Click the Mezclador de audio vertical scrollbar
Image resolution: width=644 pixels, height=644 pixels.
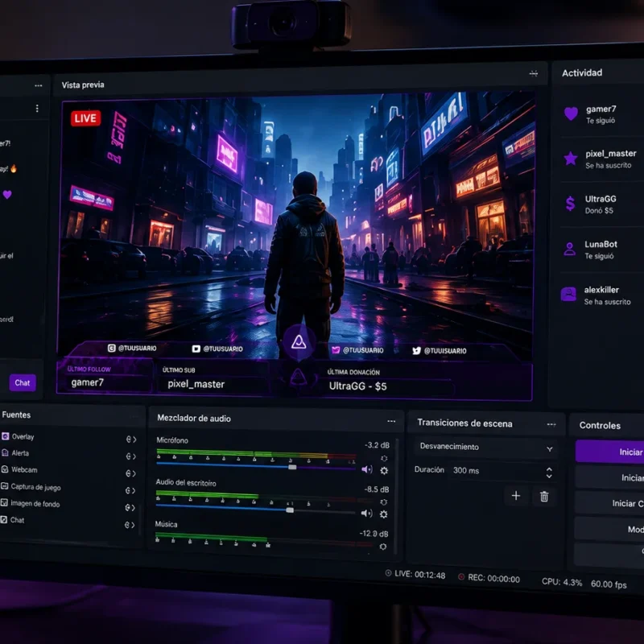396,496
